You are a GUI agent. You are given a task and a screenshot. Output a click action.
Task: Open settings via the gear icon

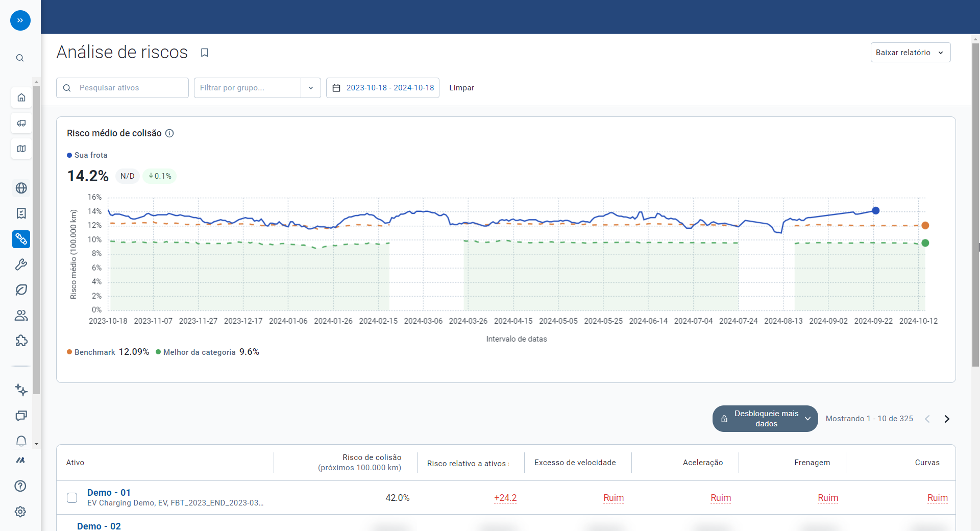click(x=21, y=512)
